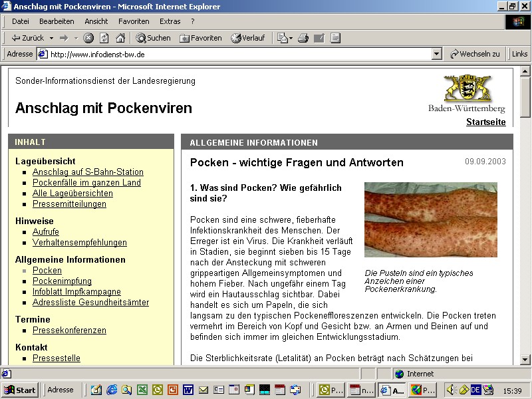
Task: Show the Verlauf history panel
Action: 247,38
